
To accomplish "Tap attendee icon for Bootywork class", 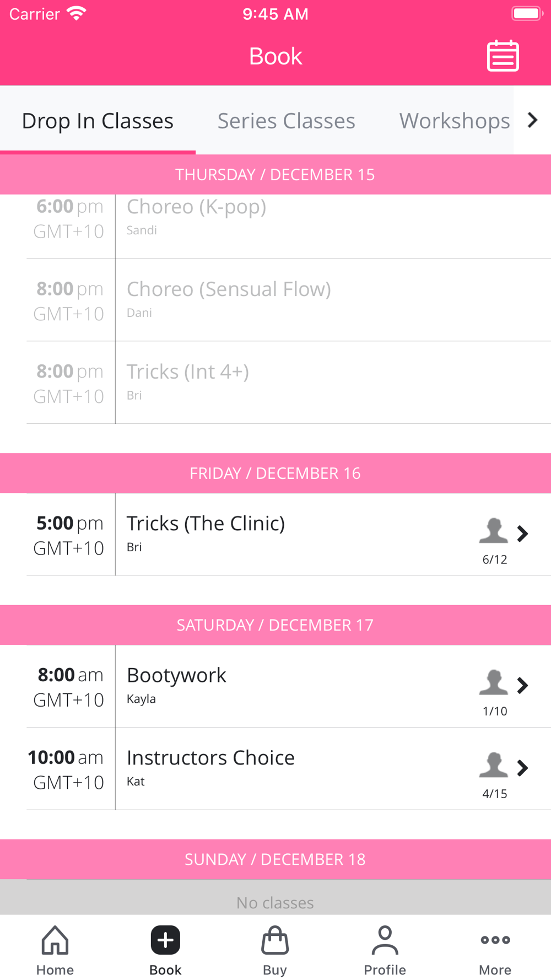I will 494,682.
